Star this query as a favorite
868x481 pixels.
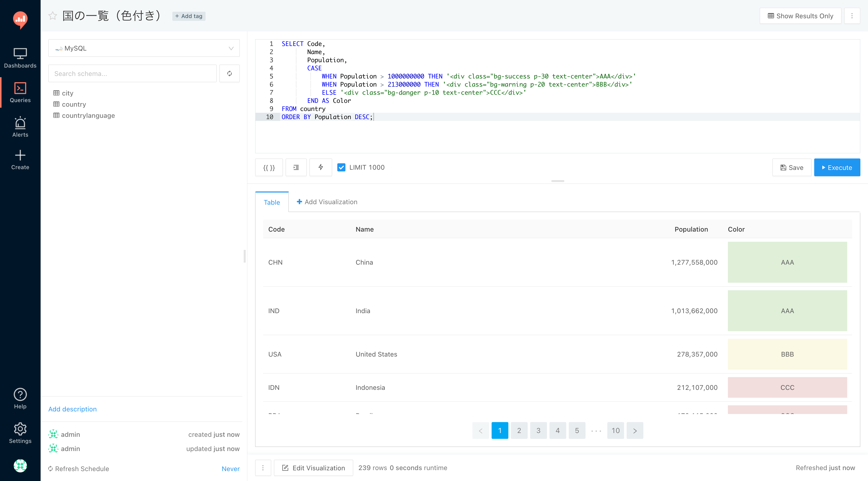pos(53,16)
